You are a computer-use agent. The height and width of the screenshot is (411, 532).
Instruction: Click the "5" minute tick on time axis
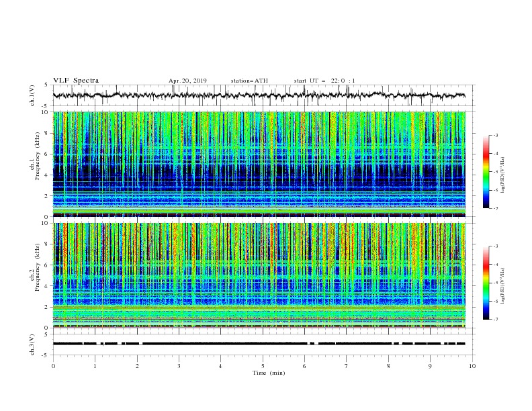[263, 366]
